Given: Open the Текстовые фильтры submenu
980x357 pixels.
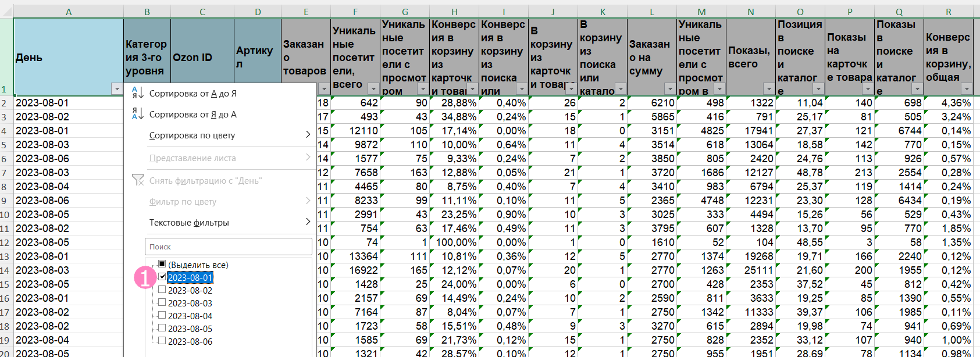Looking at the screenshot, I should [227, 223].
